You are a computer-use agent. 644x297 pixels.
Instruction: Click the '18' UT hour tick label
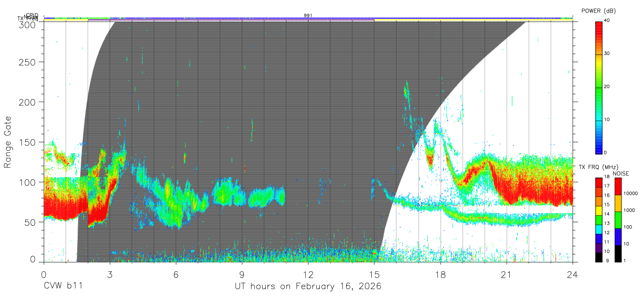click(441, 273)
